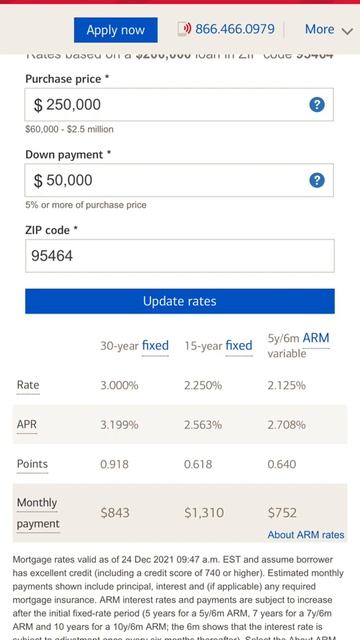Click the Points term label
The image size is (360, 640).
point(32,464)
